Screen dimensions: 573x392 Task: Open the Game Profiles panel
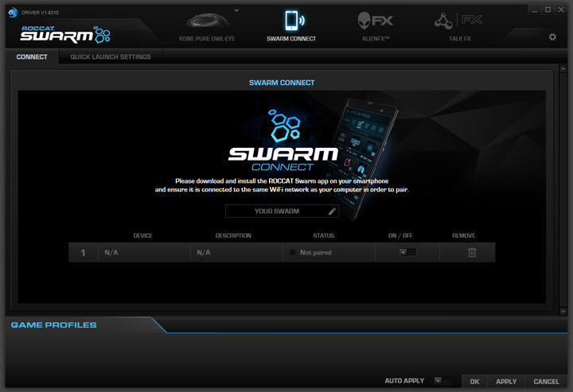point(54,325)
